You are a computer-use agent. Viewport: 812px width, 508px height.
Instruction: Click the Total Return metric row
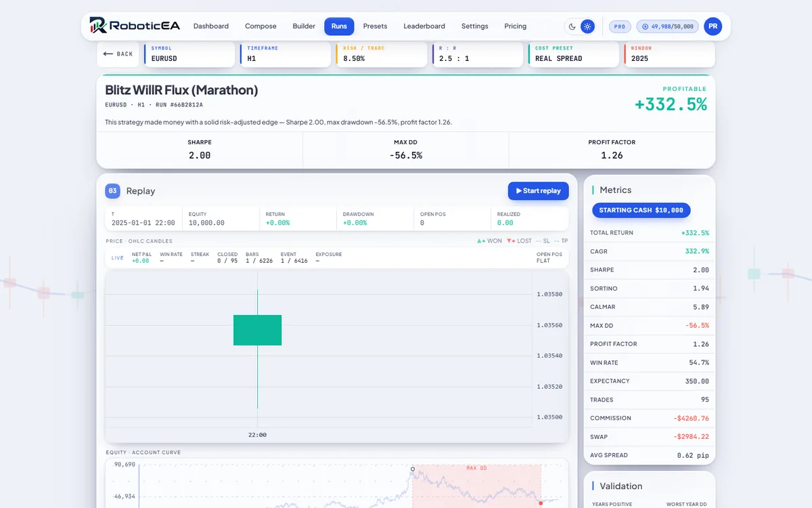tap(650, 233)
